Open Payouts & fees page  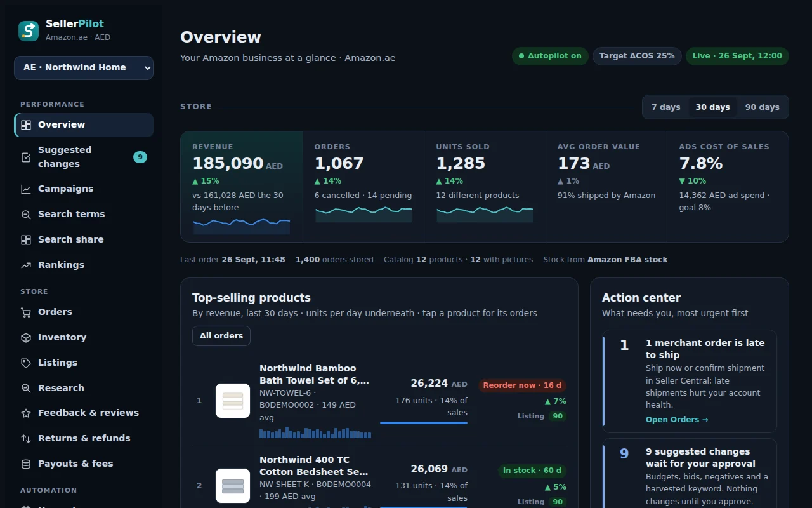point(84,464)
